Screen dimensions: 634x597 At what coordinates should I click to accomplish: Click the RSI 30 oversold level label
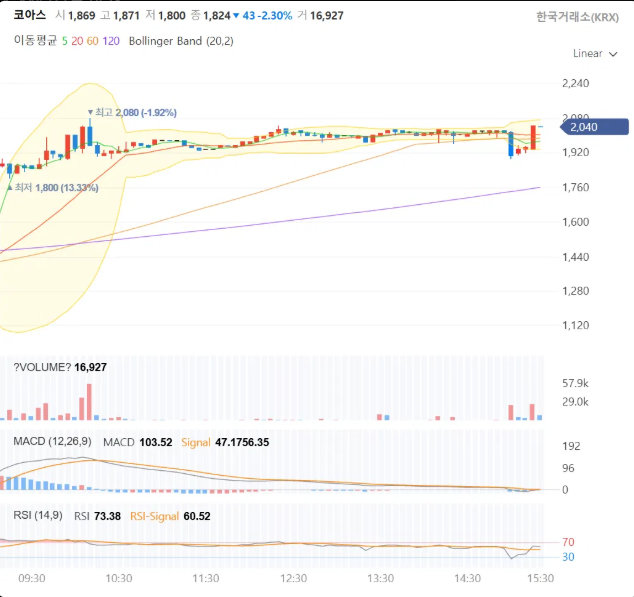568,557
